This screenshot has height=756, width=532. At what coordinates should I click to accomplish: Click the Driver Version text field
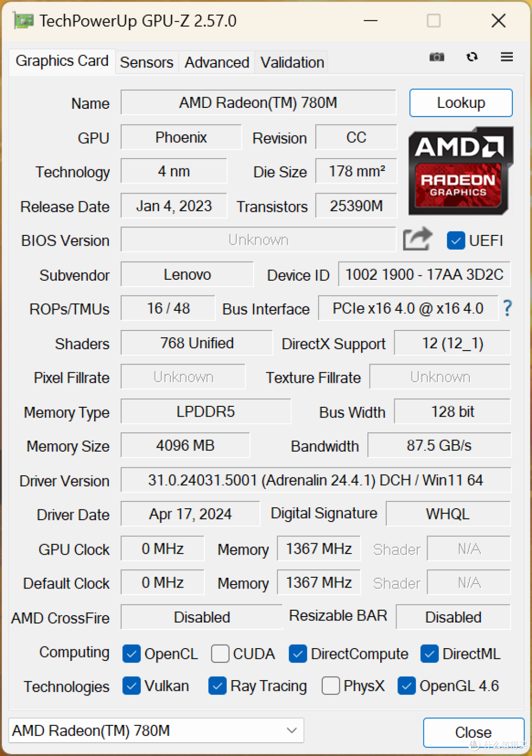coord(315,480)
